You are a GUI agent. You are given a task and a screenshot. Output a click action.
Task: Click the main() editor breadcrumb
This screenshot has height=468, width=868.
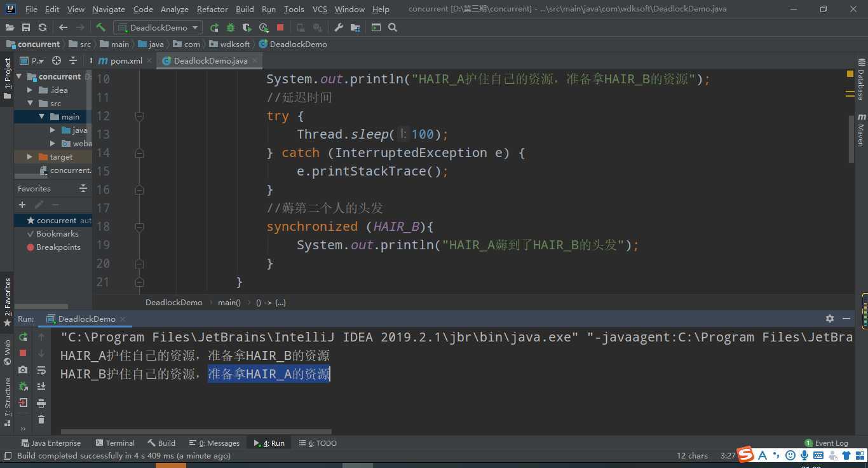point(229,302)
